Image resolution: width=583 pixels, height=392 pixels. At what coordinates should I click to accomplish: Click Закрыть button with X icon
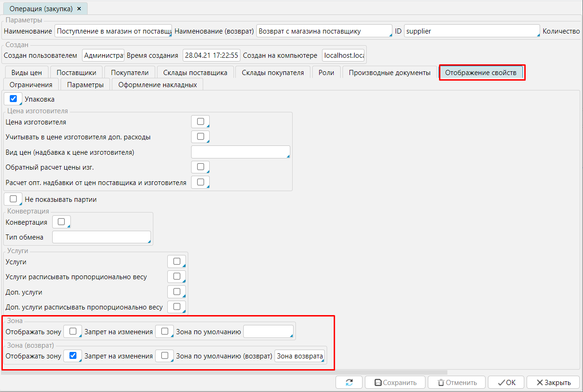pyautogui.click(x=553, y=382)
